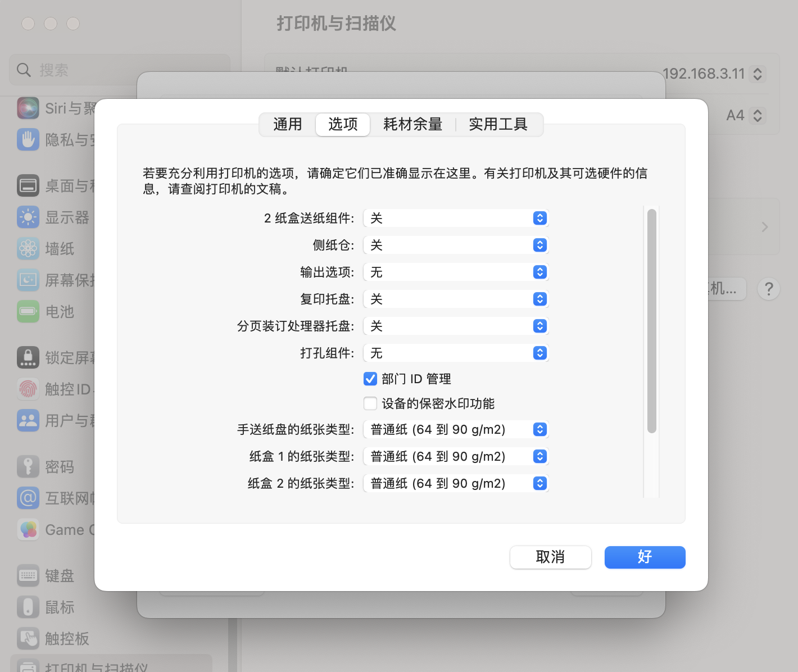Enable the 设备的保密水印功能 checkbox
798x672 pixels.
[370, 403]
